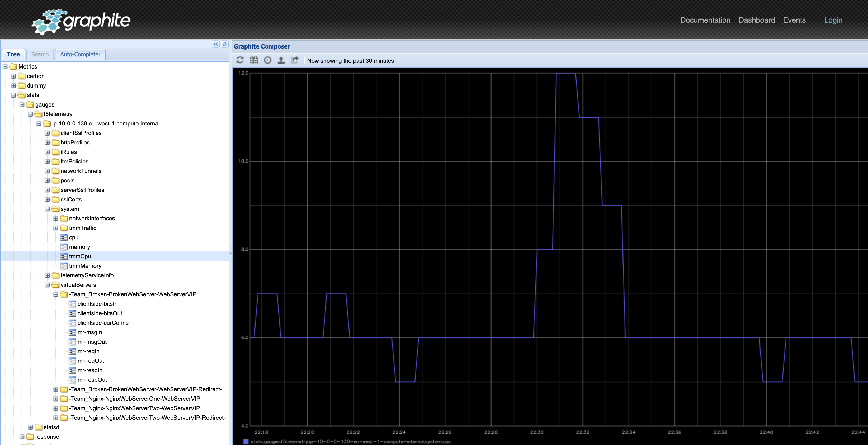This screenshot has height=445, width=868.
Task: Click the refresh graph icon in Composer toolbar
Action: point(240,60)
